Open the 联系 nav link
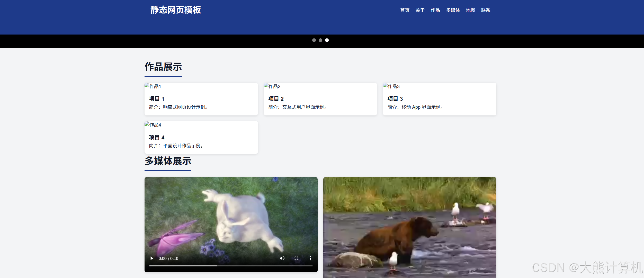This screenshot has width=644, height=278. click(x=486, y=10)
